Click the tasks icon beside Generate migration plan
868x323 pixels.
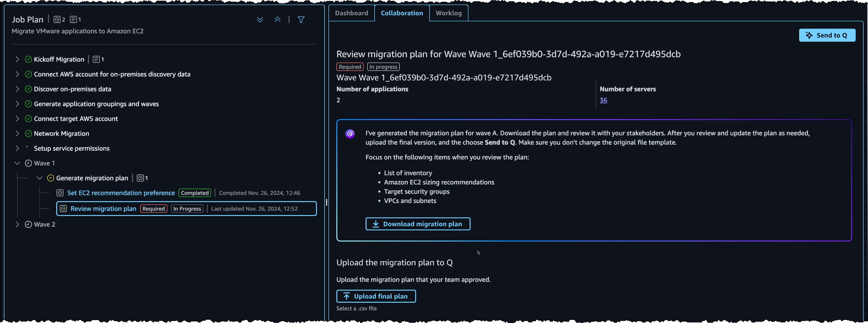140,178
